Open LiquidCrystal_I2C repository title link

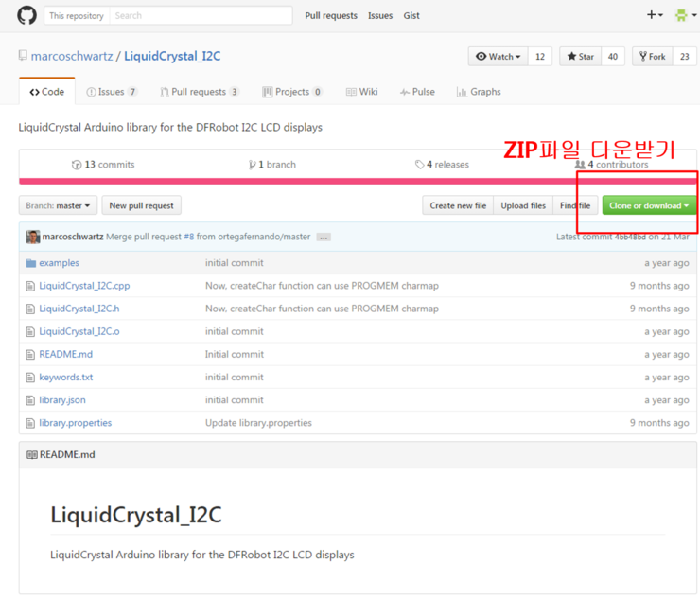[172, 56]
